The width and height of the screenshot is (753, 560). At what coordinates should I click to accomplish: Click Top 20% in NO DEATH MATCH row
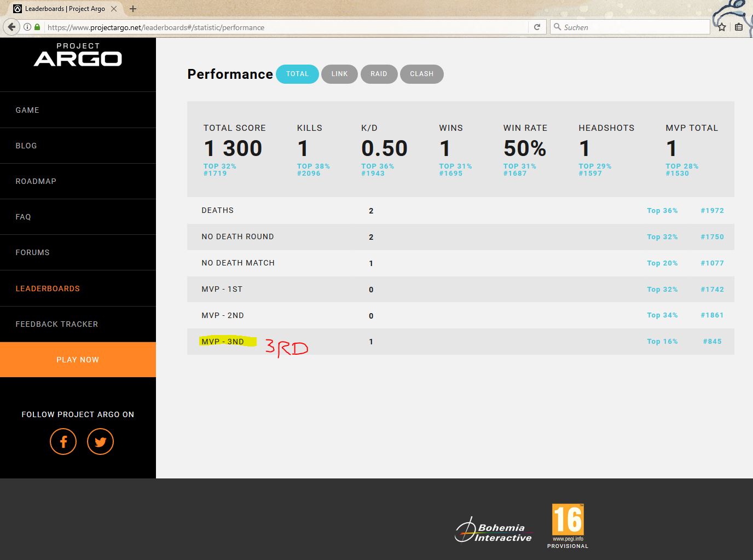click(x=662, y=263)
